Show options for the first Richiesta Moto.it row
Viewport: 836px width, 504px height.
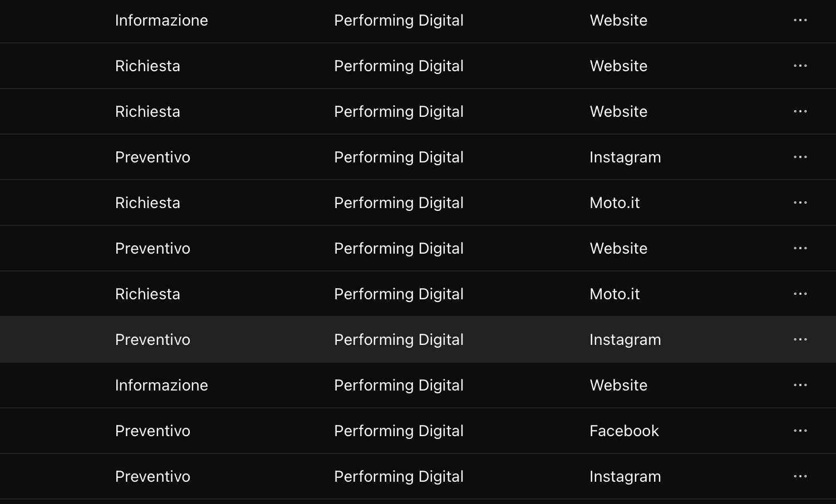coord(800,202)
